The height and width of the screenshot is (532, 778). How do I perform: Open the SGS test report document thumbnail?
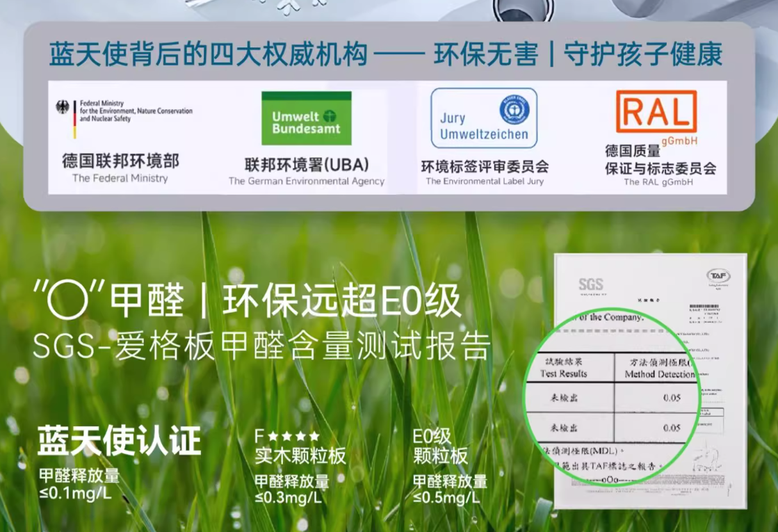click(x=650, y=381)
